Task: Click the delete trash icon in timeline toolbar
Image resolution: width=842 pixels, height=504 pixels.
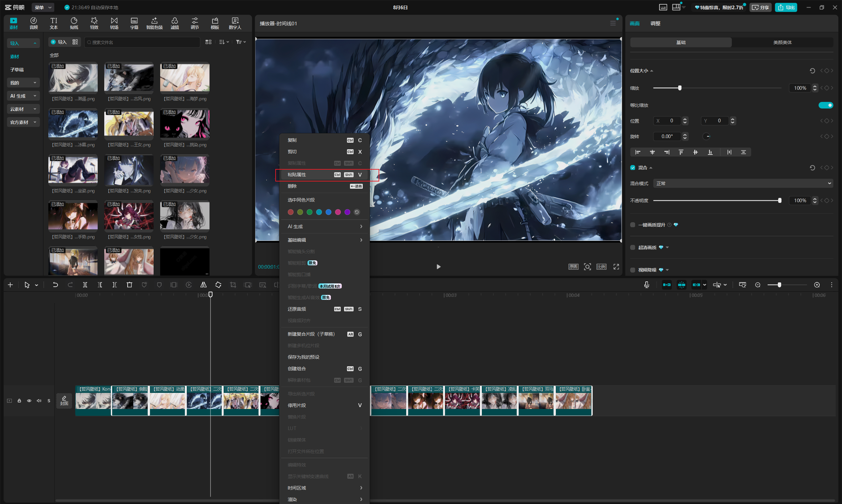Action: (129, 285)
